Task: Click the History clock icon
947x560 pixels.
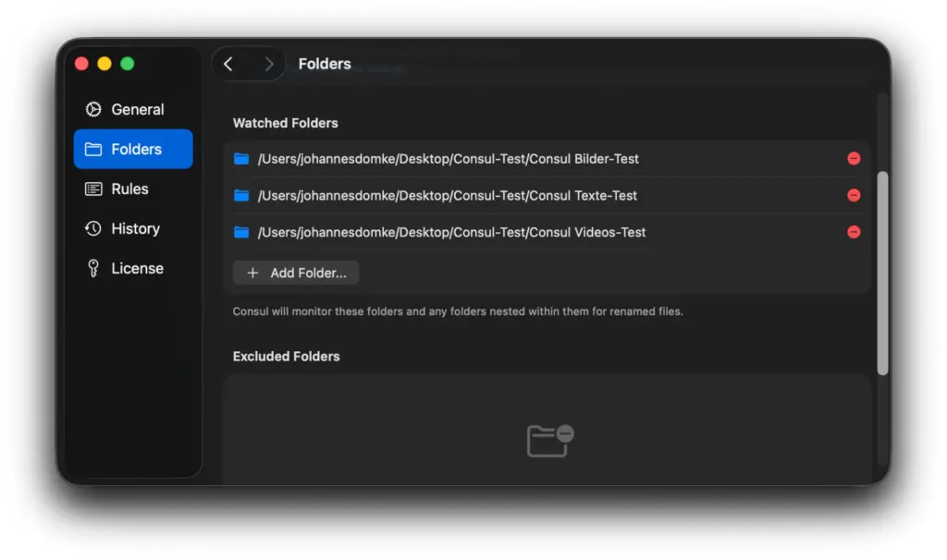Action: 93,228
